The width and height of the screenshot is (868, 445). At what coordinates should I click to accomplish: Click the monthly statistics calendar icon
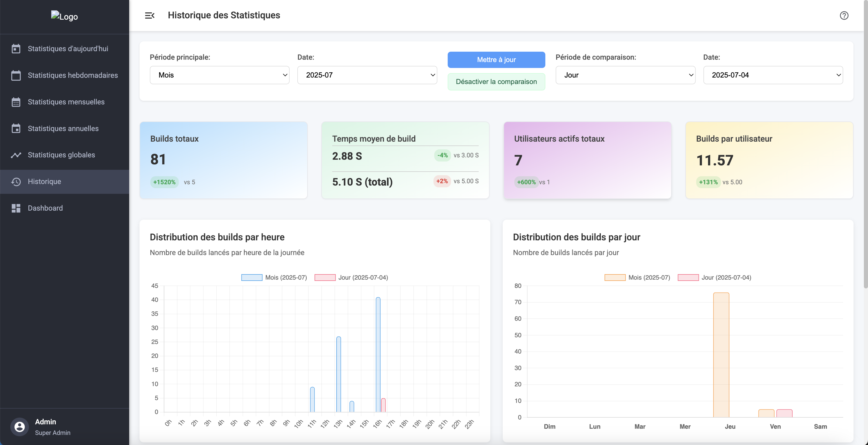coord(16,102)
